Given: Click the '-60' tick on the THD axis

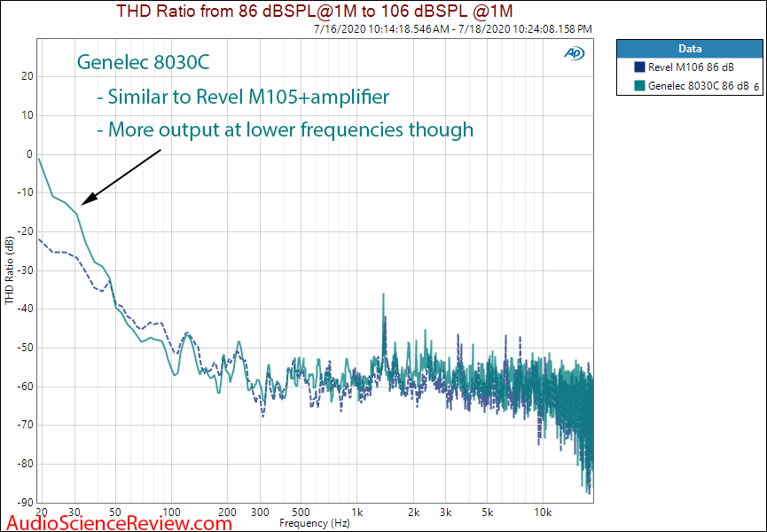Looking at the screenshot, I should [x=25, y=387].
